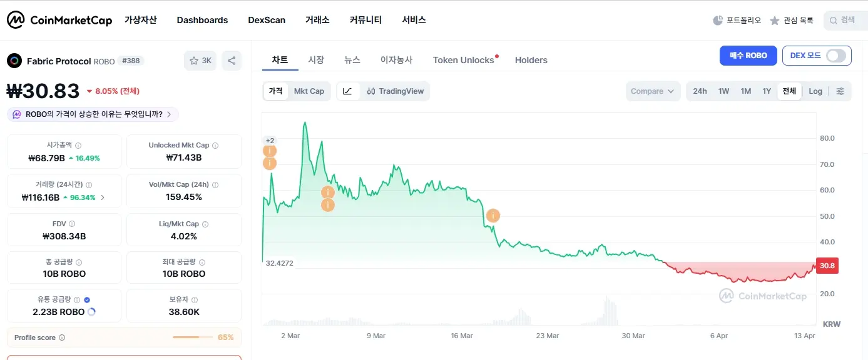
Task: Open the 포트폴리오 pie icon
Action: 717,19
